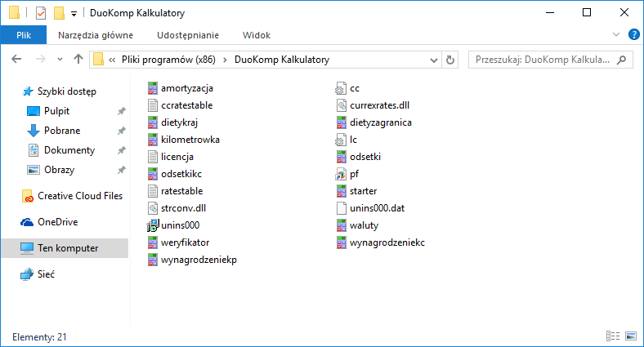
Task: Open the Udostępnianie ribbon tab
Action: 188,35
